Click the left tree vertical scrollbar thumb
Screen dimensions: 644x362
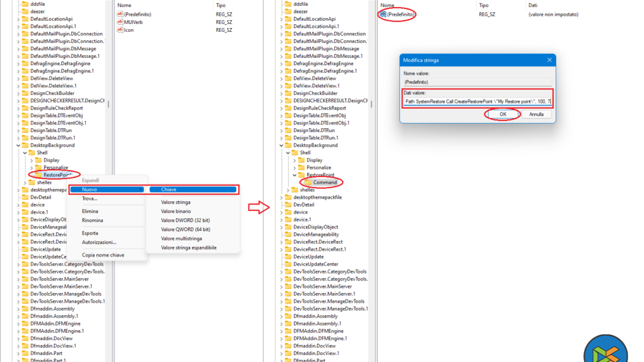[x=109, y=104]
